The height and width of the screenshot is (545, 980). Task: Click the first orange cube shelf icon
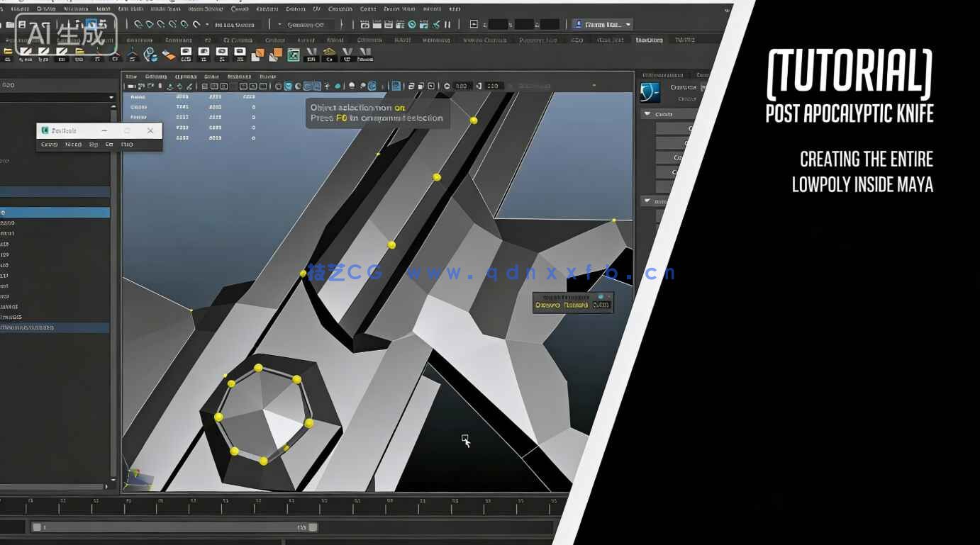(259, 55)
